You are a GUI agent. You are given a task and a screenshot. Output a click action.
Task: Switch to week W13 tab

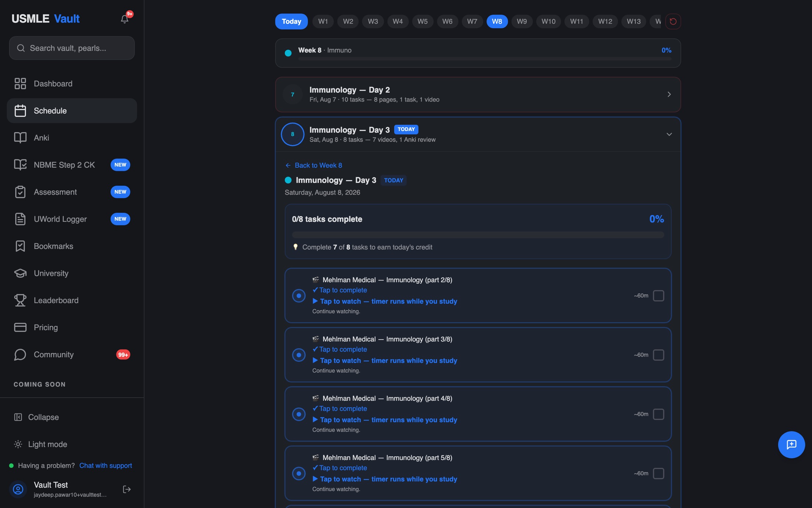[x=634, y=21]
